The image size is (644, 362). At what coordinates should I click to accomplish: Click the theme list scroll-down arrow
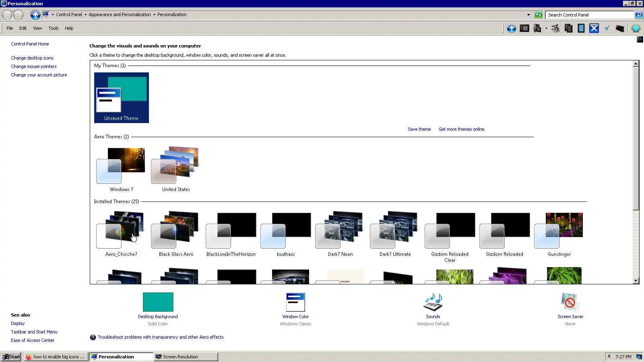tap(636, 281)
